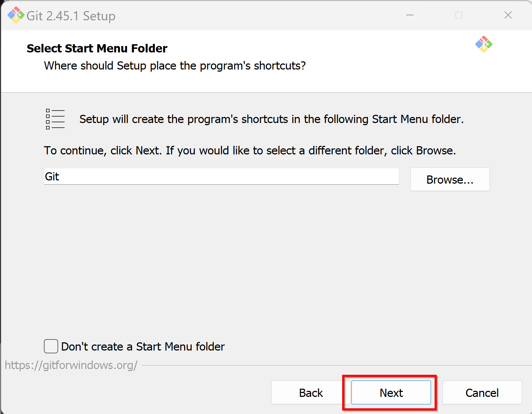Click the "Setup will create the program's shortcuts" text
Screen dimensions: 532x414
[272, 119]
